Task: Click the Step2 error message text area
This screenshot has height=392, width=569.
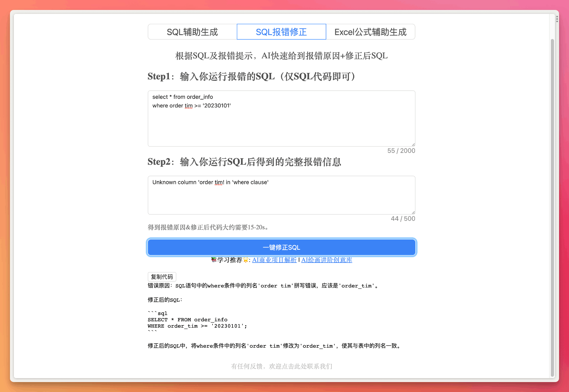Action: pos(281,195)
